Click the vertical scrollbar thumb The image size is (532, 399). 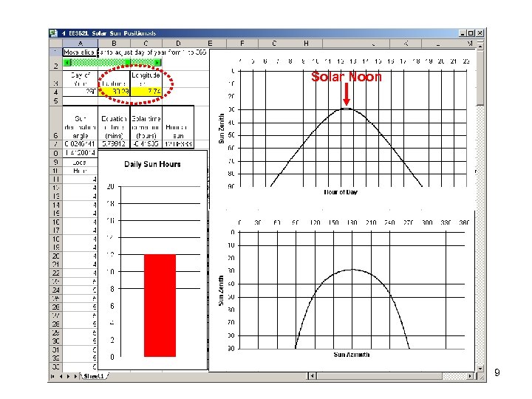[480, 78]
